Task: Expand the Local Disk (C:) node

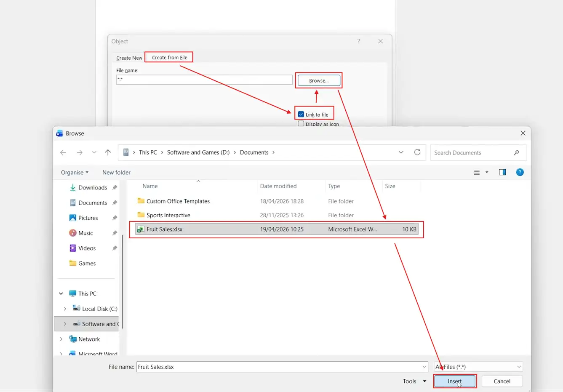Action: 65,309
